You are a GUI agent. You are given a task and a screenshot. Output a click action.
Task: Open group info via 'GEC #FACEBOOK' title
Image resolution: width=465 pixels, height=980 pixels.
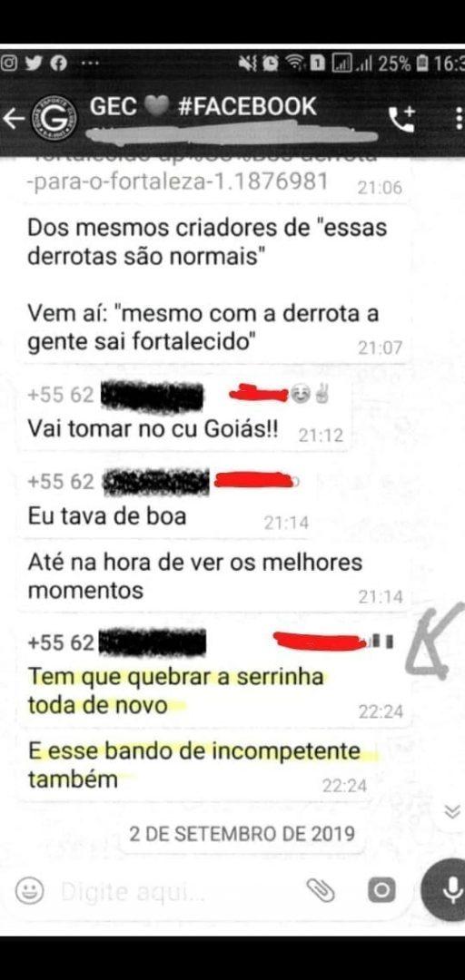(x=204, y=107)
